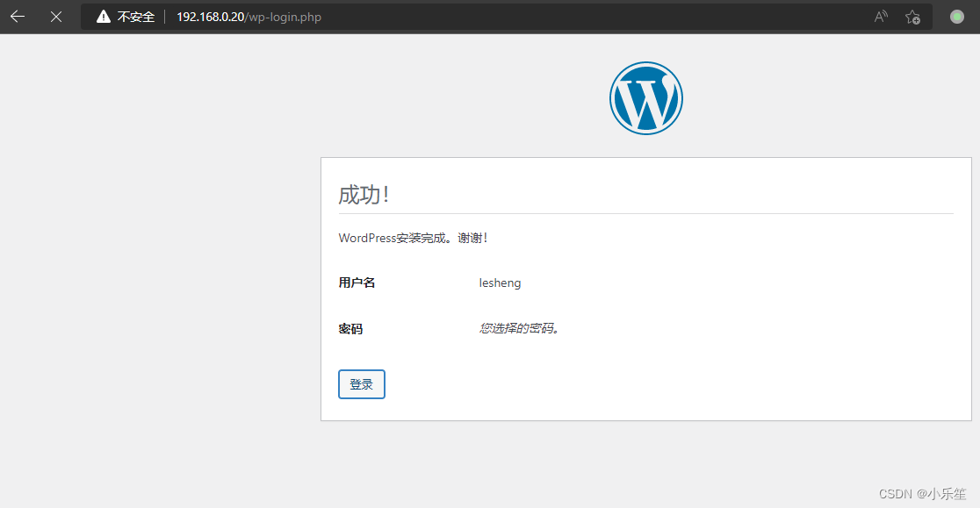Click the username value lesheng
Image resolution: width=980 pixels, height=508 pixels.
pos(500,283)
